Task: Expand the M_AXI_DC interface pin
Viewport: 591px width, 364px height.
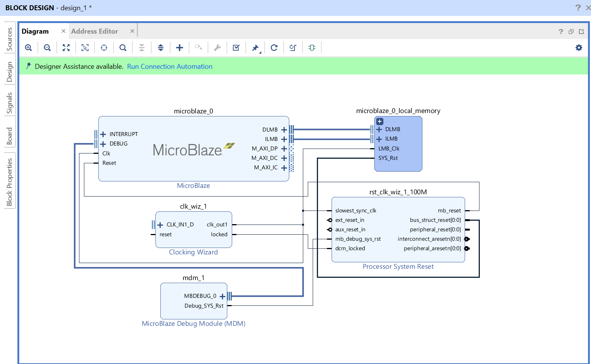Action: click(284, 158)
